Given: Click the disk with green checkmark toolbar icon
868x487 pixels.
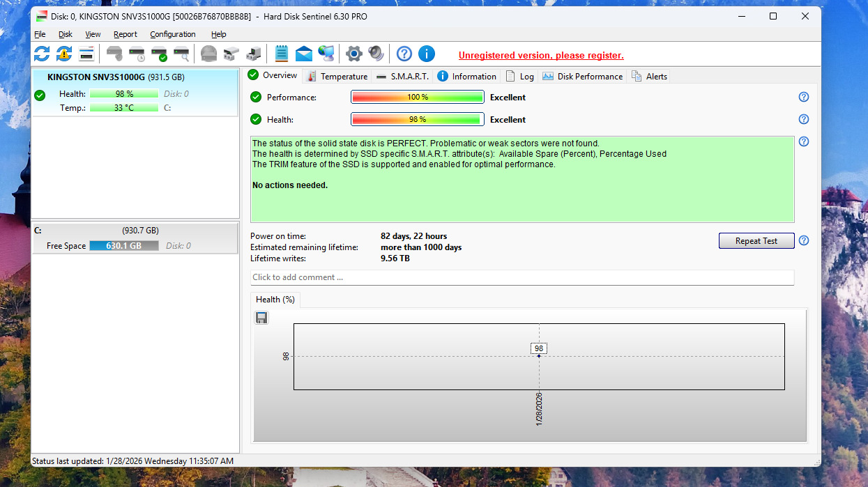Looking at the screenshot, I should (159, 54).
